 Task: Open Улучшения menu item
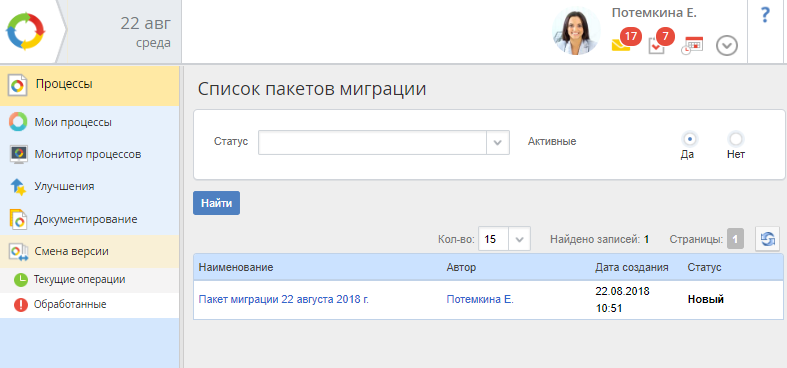click(89, 186)
